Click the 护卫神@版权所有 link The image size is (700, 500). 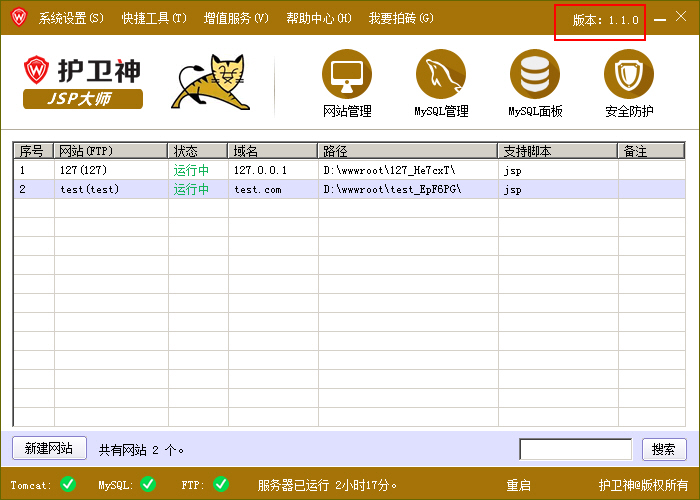[643, 485]
